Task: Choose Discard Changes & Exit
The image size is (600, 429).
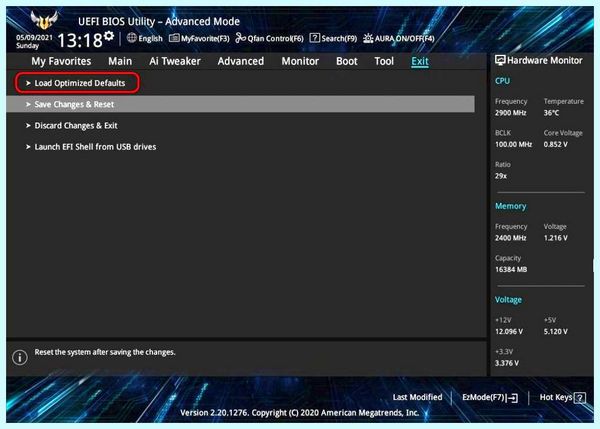Action: tap(76, 126)
